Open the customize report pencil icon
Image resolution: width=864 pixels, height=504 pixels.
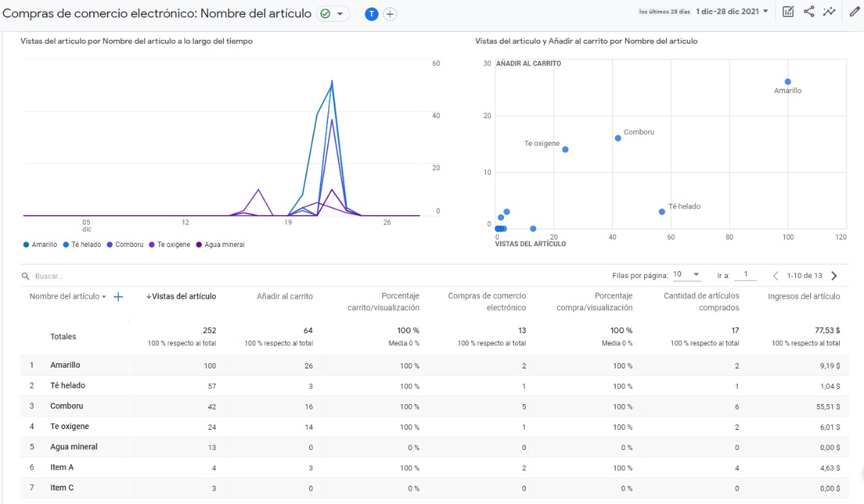(855, 11)
